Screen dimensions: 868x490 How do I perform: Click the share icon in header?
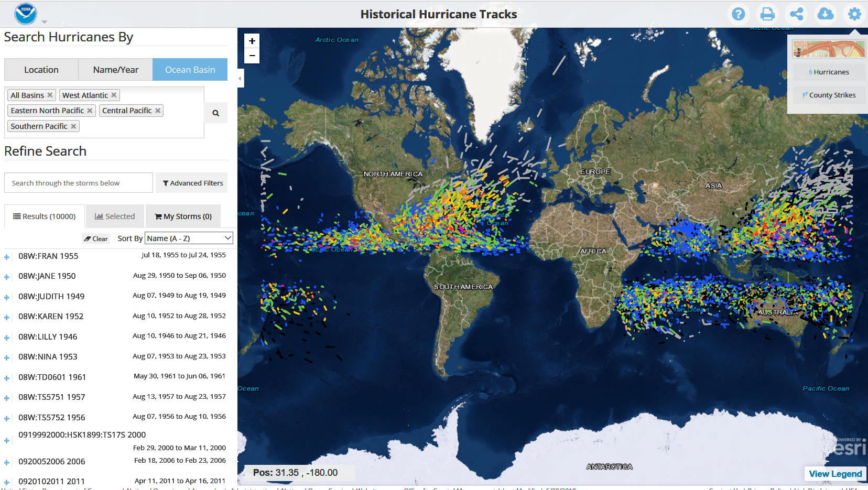click(796, 14)
